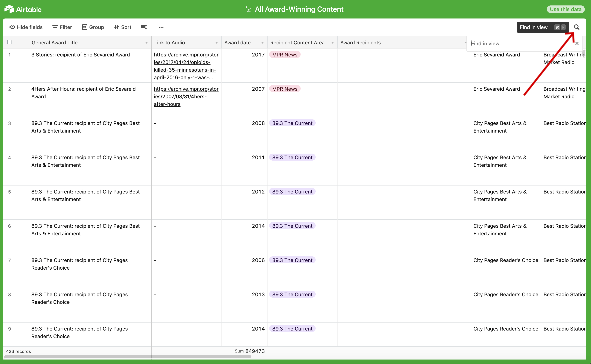Open Award Recipients column dropdown
Viewport: 591px width, 364px height.
pyautogui.click(x=465, y=43)
